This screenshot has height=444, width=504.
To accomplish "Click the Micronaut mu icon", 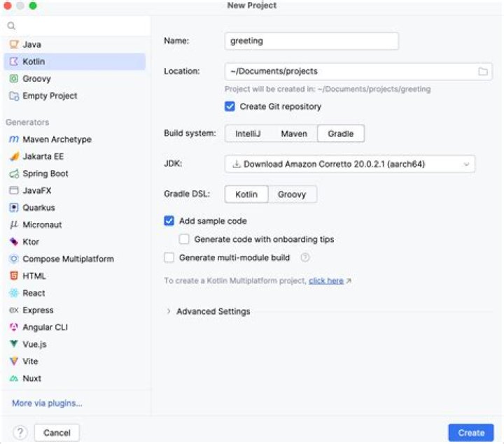I will coord(14,224).
